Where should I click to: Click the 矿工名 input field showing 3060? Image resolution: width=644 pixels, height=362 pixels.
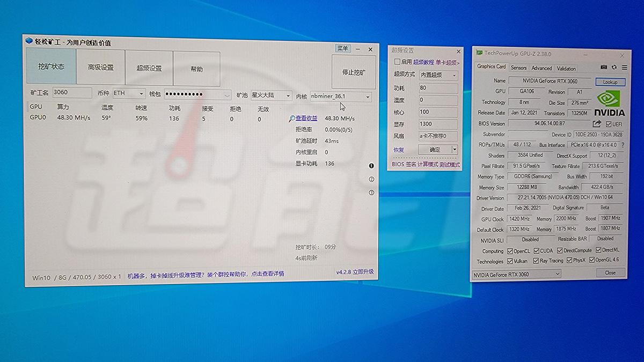pyautogui.click(x=72, y=93)
